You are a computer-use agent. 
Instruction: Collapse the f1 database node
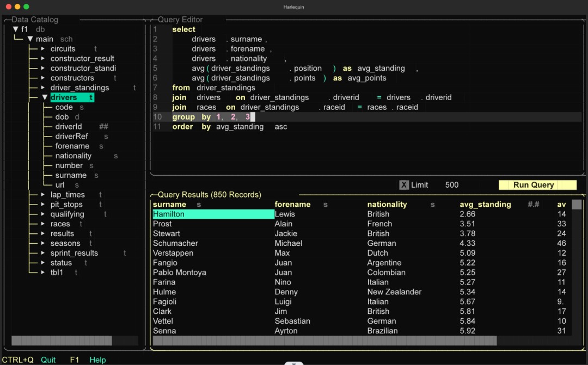click(x=15, y=29)
